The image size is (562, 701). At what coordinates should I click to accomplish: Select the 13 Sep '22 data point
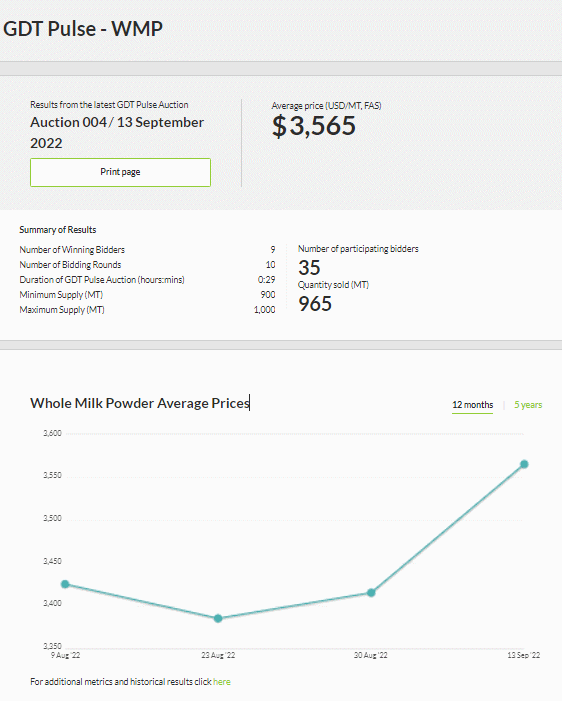tap(524, 464)
